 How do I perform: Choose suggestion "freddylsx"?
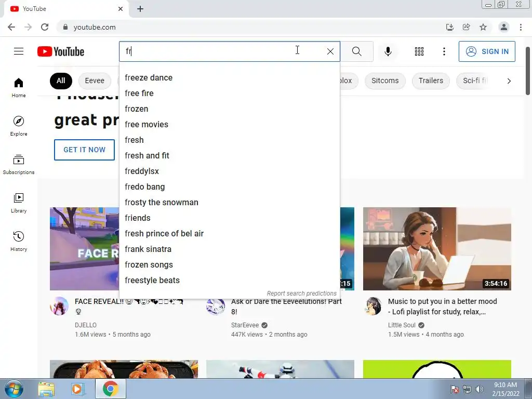[229, 171]
